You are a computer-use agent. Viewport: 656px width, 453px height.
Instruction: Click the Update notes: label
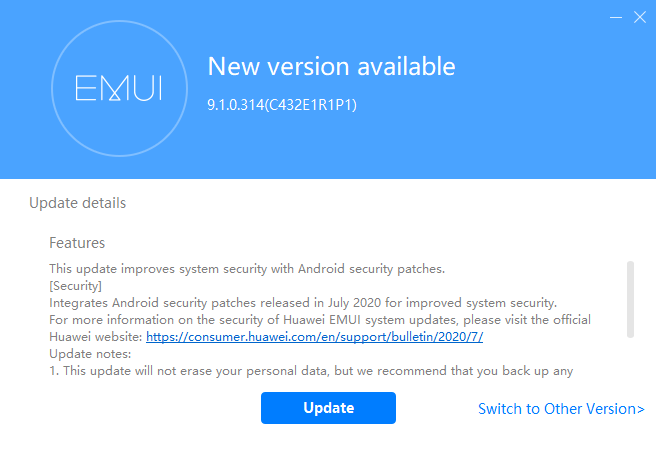(90, 354)
